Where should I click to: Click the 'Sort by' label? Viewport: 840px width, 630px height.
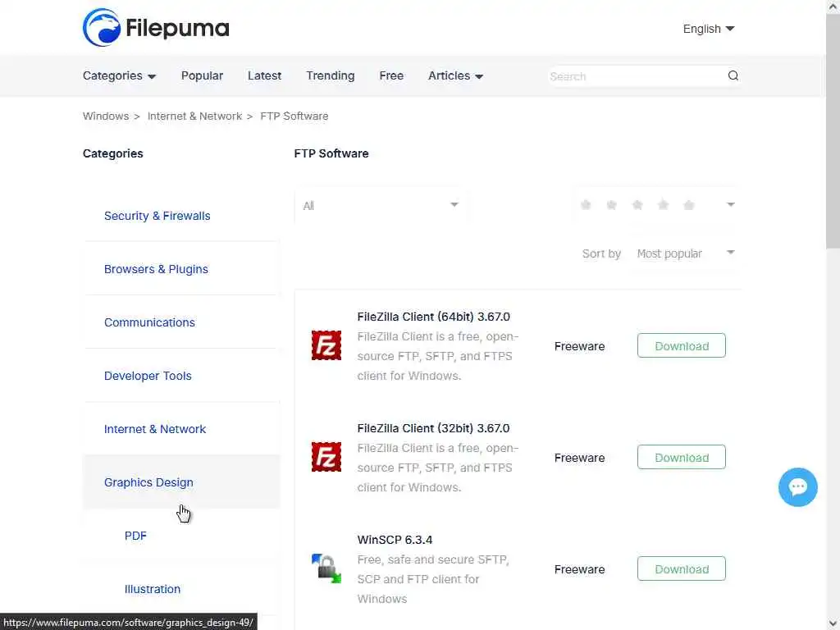point(601,253)
